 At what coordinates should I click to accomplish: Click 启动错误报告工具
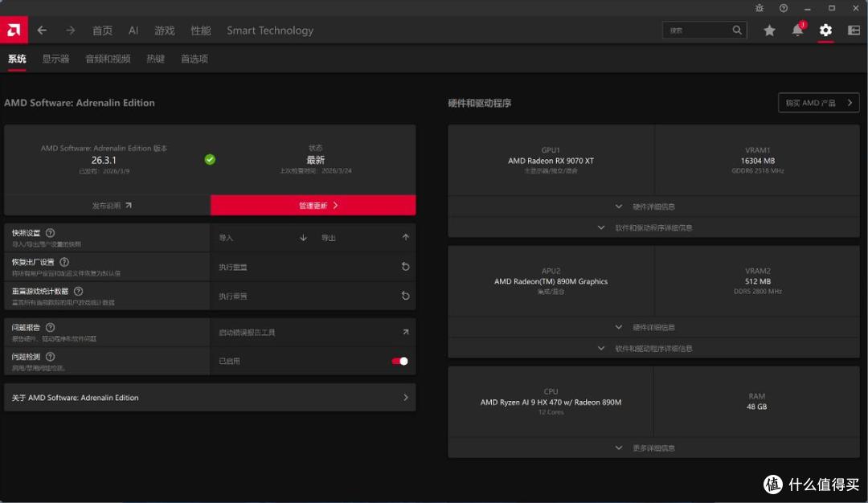click(x=247, y=332)
